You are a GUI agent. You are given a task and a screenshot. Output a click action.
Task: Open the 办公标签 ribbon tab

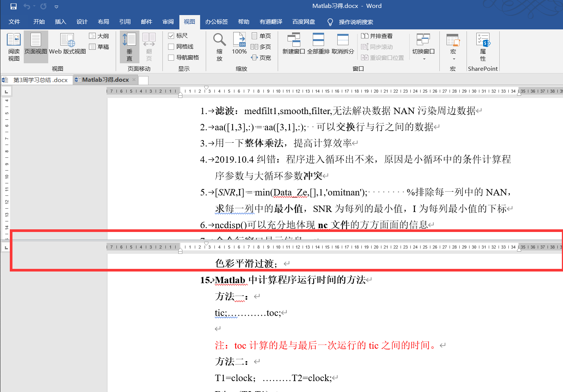217,22
